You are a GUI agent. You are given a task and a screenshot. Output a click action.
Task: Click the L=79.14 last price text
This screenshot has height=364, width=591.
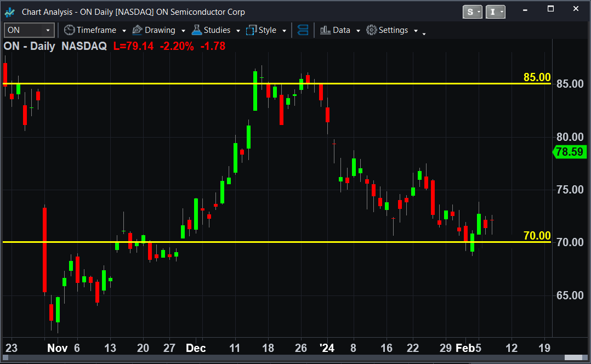[133, 46]
